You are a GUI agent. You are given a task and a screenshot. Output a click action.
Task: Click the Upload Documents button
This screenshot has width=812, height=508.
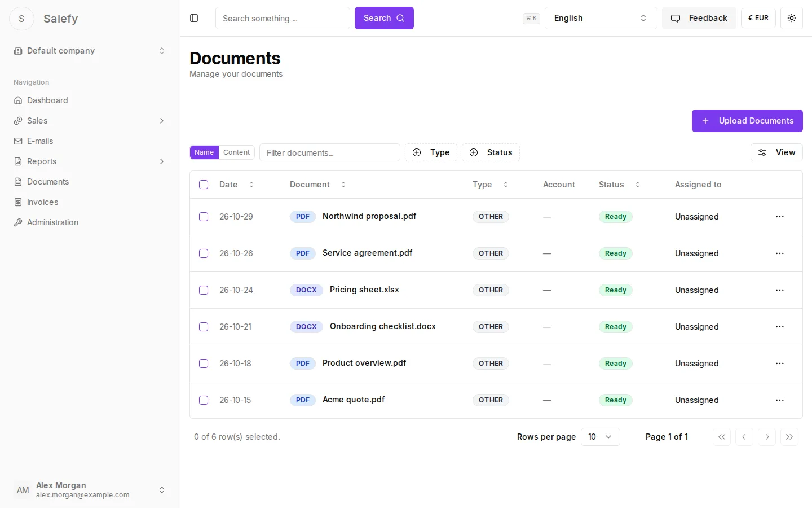(747, 121)
